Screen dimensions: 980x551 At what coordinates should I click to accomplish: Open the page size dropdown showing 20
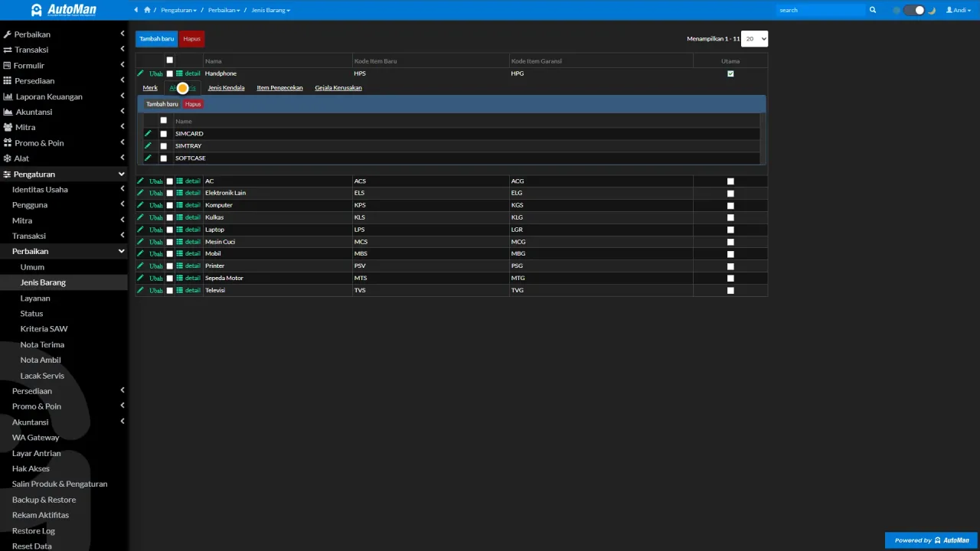pyautogui.click(x=754, y=39)
